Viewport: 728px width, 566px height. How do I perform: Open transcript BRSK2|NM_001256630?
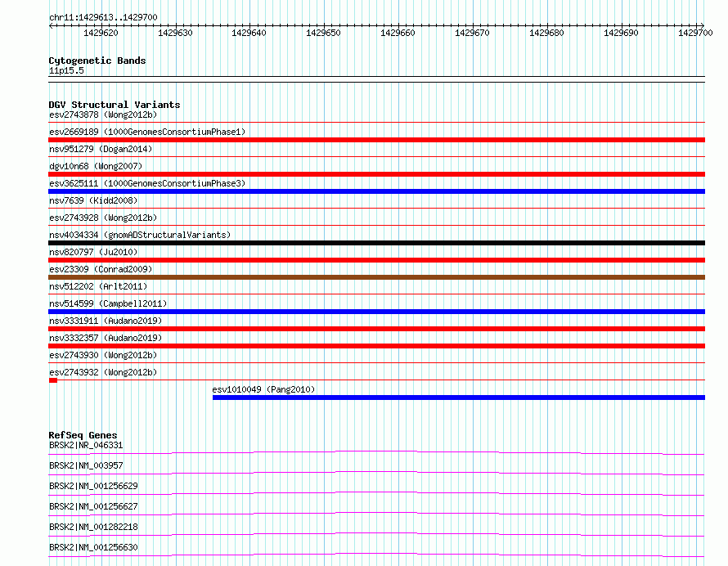coord(93,547)
